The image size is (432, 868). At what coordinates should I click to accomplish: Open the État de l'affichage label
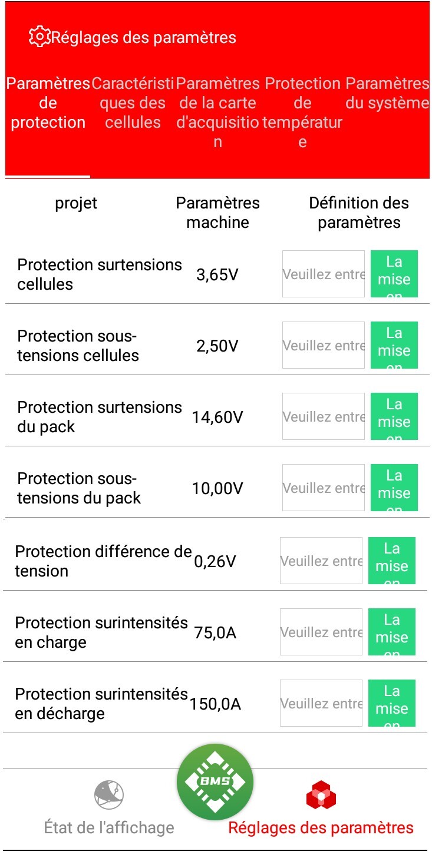pyautogui.click(x=109, y=827)
